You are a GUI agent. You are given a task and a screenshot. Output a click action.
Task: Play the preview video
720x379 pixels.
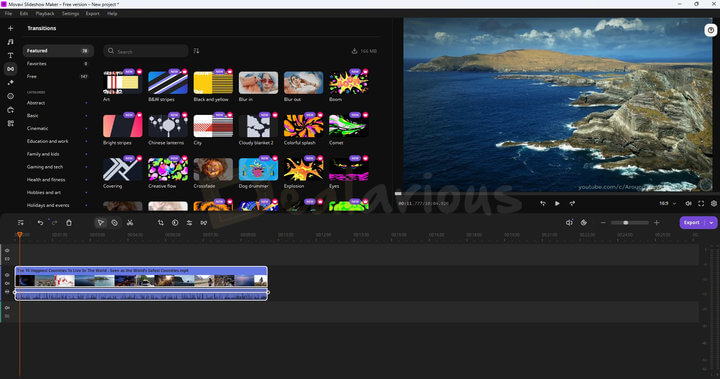557,204
